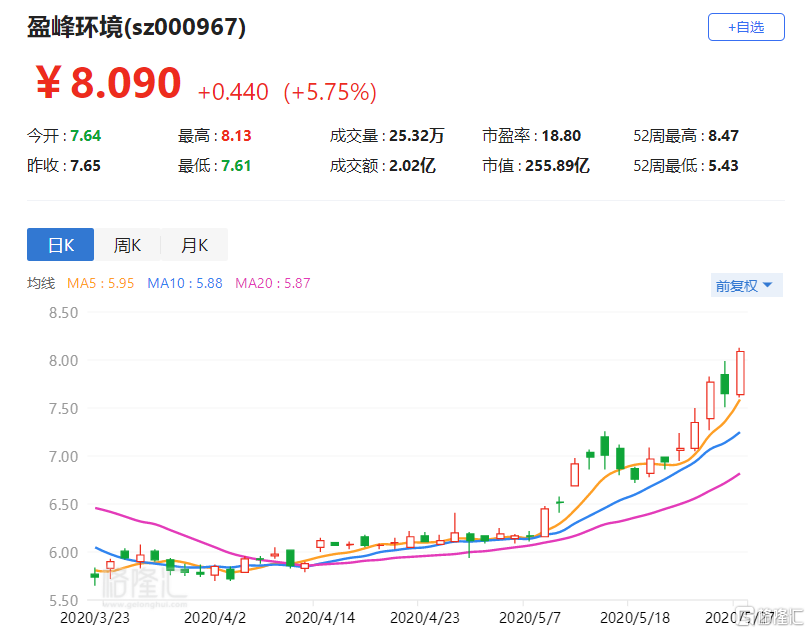
Task: Select the MA10 : 5.88 indicator label
Action: 185,283
